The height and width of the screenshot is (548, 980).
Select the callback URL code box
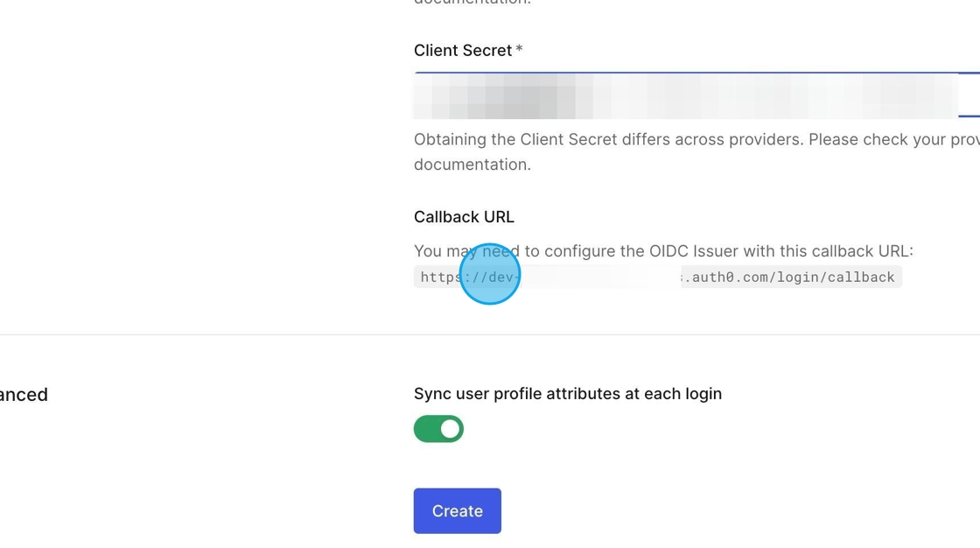tap(657, 278)
